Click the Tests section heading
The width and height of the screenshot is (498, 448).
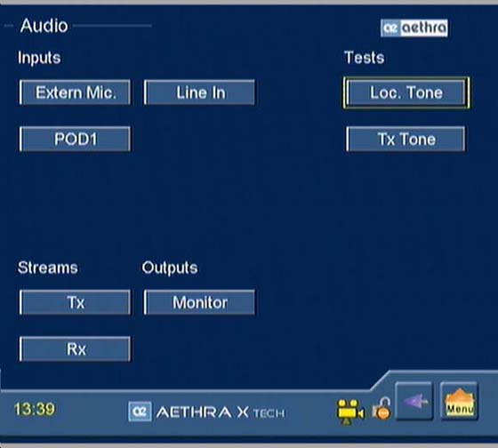coord(365,58)
